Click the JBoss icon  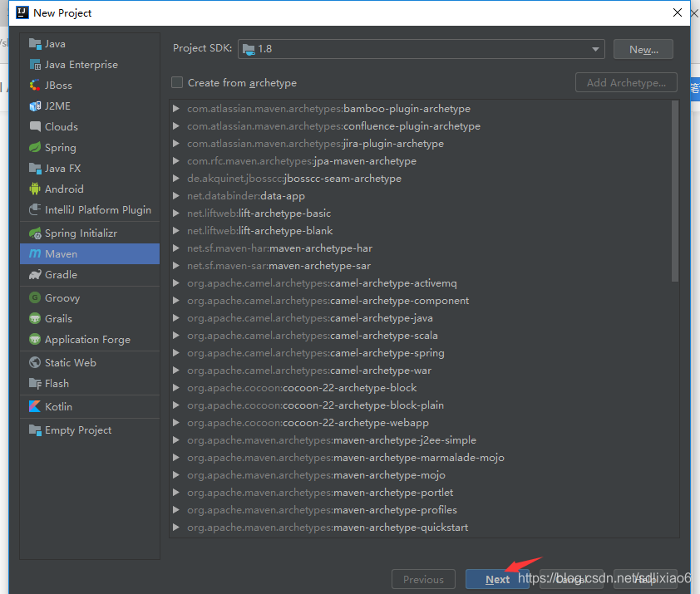(x=35, y=86)
